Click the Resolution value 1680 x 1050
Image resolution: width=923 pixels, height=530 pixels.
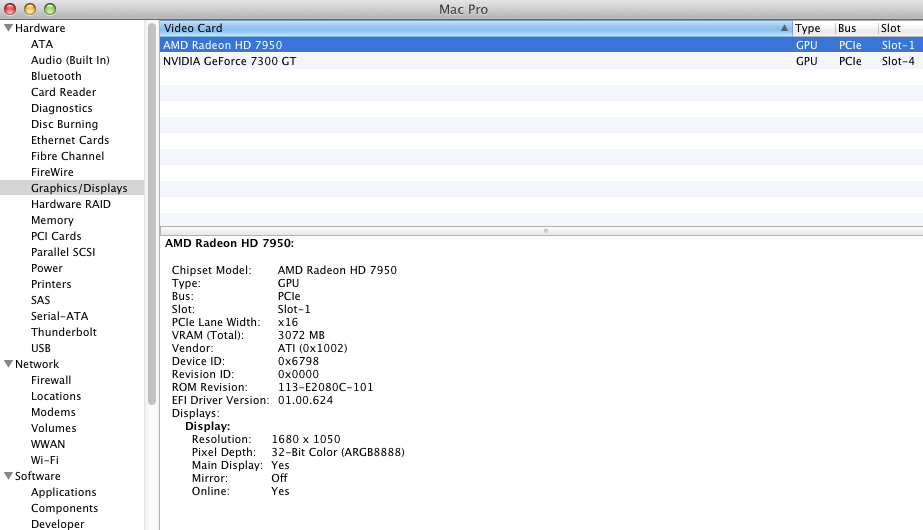point(306,439)
